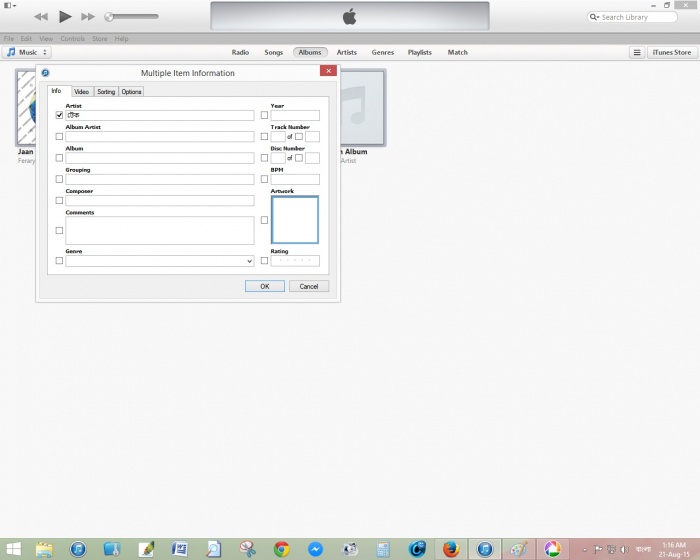This screenshot has height=560, width=700.
Task: Select the Info tab in the dialog
Action: (57, 91)
